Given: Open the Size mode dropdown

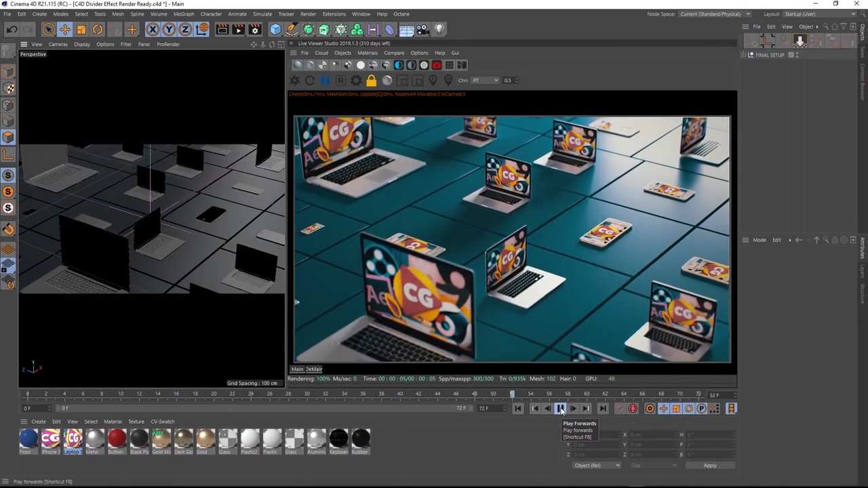Looking at the screenshot, I should [x=654, y=466].
